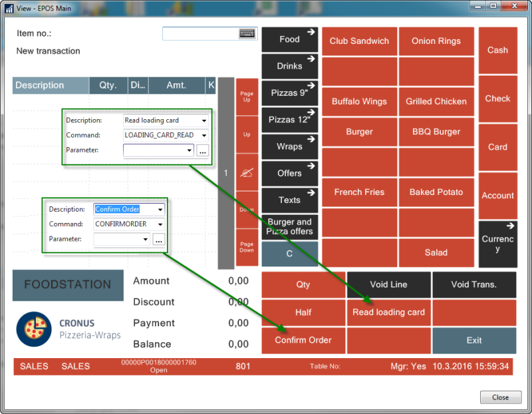
Task: Click Table No: in status bar
Action: pos(325,367)
